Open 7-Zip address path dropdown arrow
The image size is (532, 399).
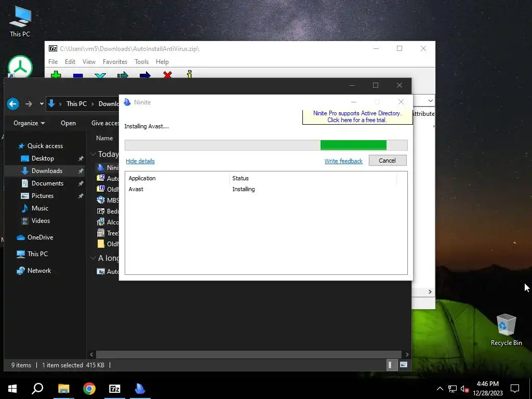pyautogui.click(x=430, y=101)
